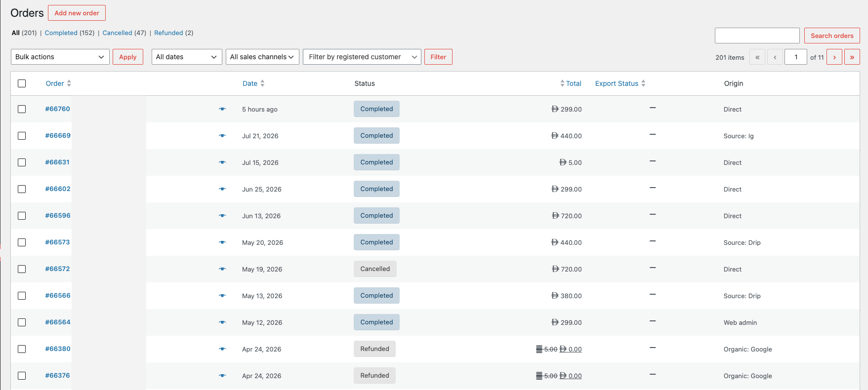The width and height of the screenshot is (868, 390).
Task: Preview order #66380 with eye icon
Action: [222, 349]
